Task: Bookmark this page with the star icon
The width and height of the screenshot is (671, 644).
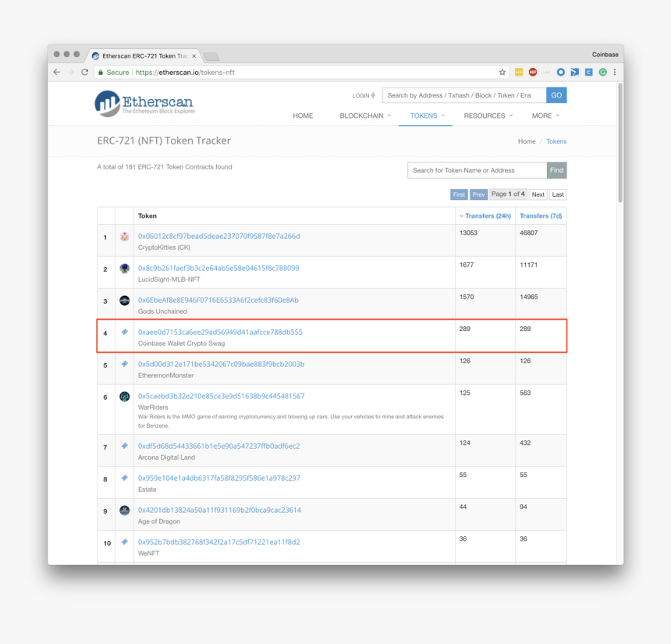Action: click(502, 73)
